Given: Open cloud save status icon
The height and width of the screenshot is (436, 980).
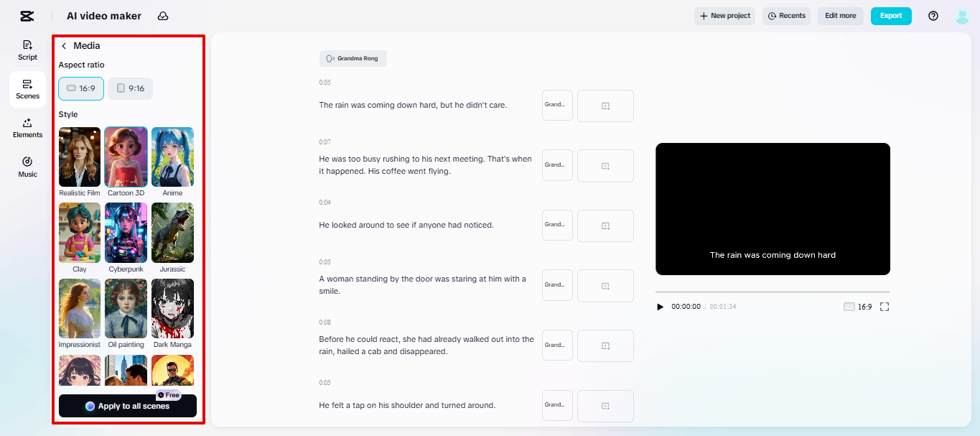Looking at the screenshot, I should coord(163,16).
